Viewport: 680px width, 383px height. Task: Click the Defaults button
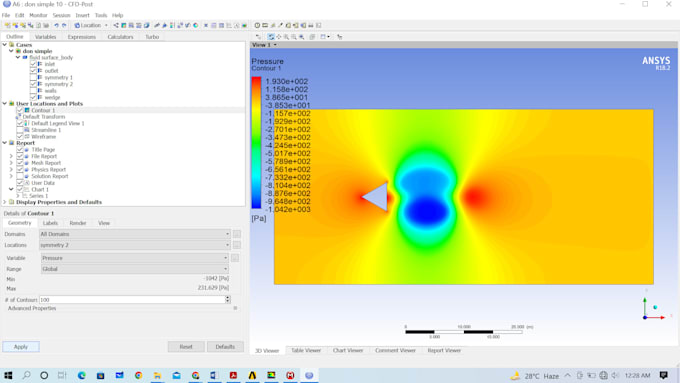pyautogui.click(x=225, y=347)
